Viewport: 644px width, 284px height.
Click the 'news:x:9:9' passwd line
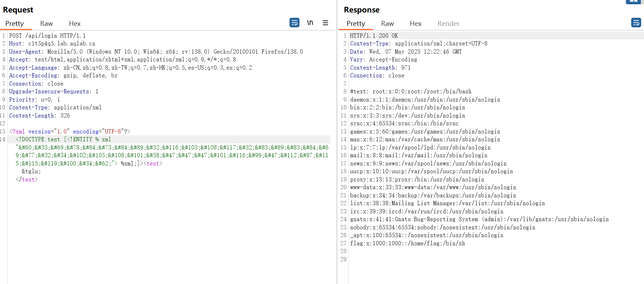pyautogui.click(x=428, y=164)
